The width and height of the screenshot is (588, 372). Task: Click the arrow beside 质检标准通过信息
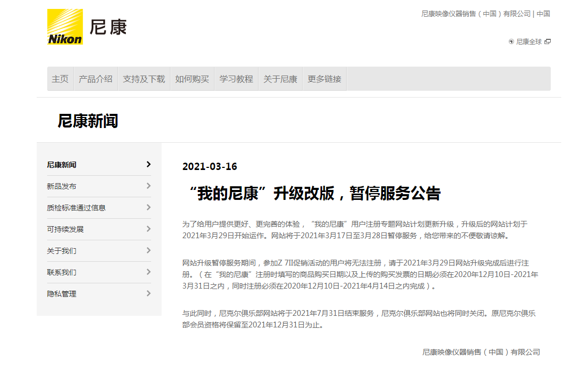[148, 207]
